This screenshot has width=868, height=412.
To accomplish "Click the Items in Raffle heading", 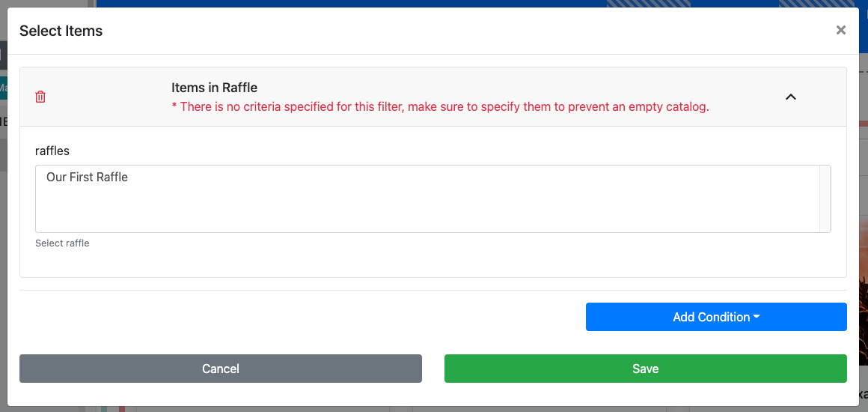I will (x=214, y=88).
